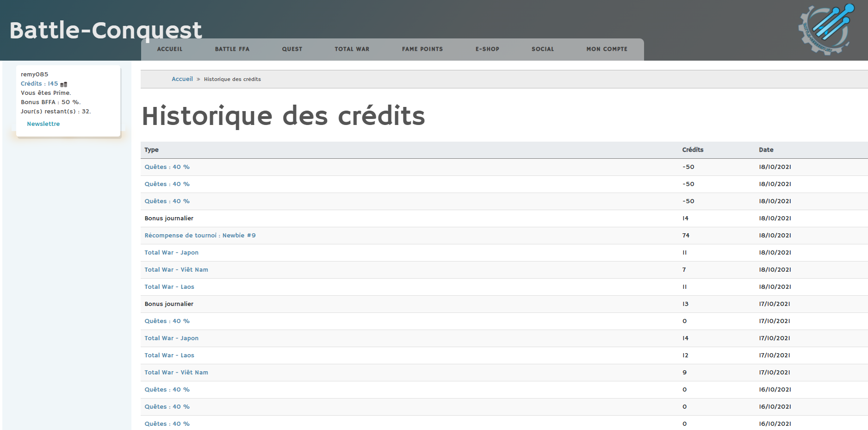Viewport: 868px width, 430px height.
Task: Open the Récompense de tournoi Newbie #9 link
Action: pos(200,236)
